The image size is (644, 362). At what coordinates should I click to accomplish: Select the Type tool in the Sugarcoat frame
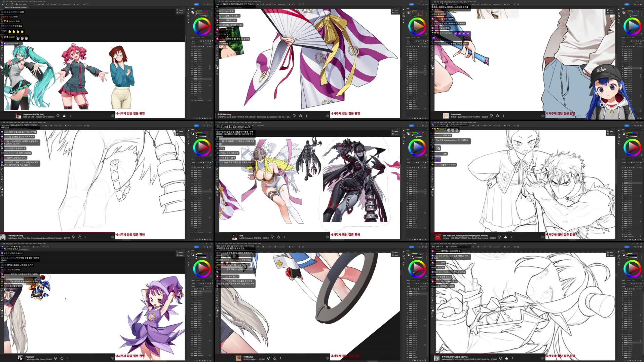[2, 51]
